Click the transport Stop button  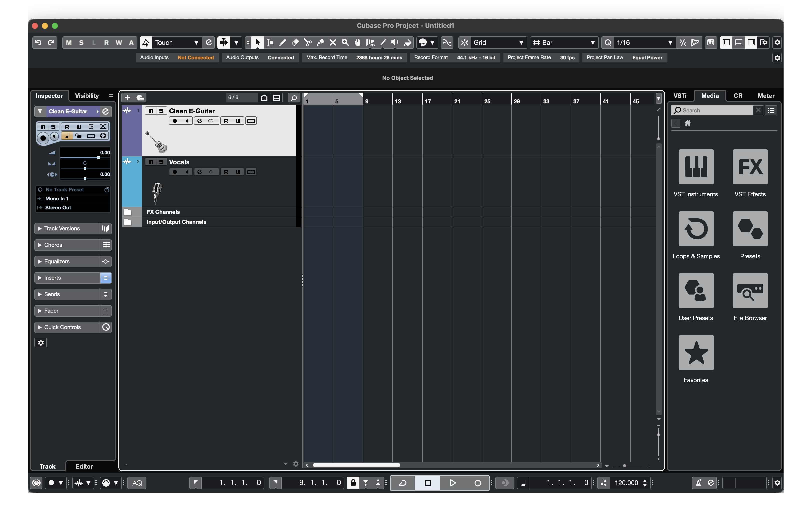428,483
